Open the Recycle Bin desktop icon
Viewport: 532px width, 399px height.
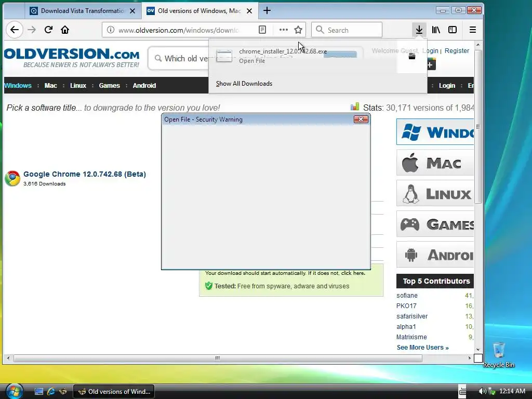pyautogui.click(x=499, y=354)
